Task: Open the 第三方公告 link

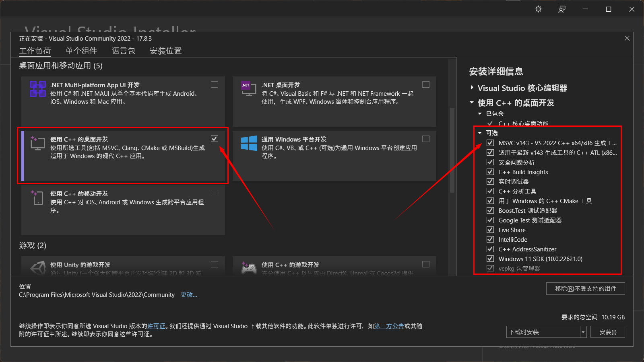Action: 389,326
